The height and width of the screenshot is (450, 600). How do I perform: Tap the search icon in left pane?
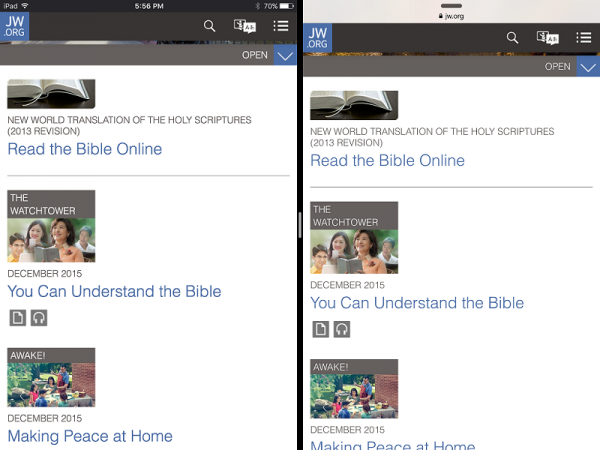[x=209, y=26]
